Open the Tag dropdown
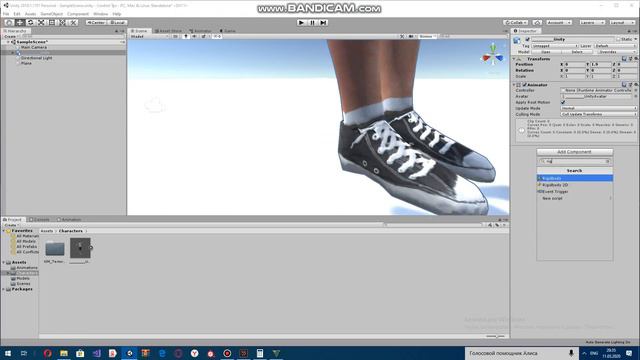The width and height of the screenshot is (640, 360). click(x=555, y=46)
